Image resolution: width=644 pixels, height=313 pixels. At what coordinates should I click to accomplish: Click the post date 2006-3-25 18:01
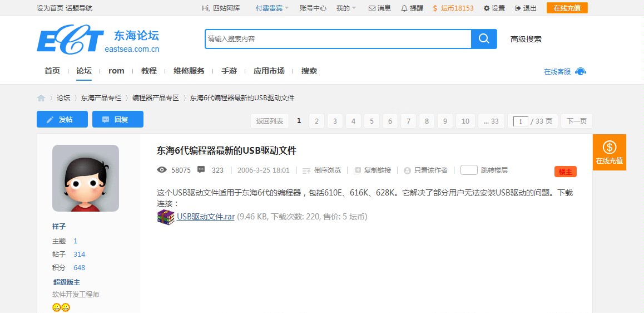point(264,170)
